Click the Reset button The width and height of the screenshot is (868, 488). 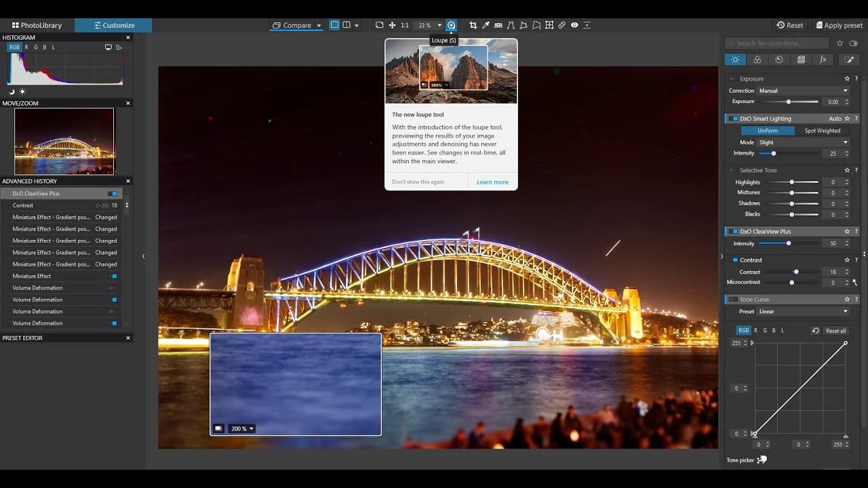tap(790, 25)
